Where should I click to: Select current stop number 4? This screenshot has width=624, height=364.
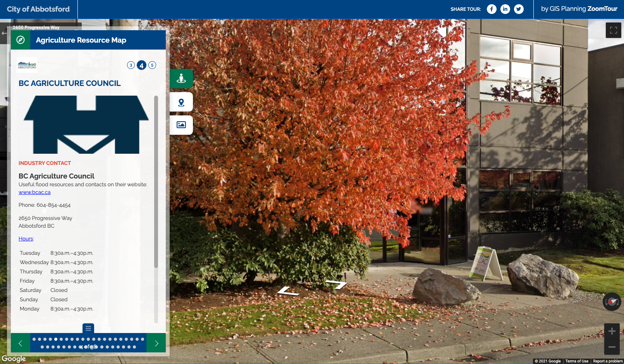coord(141,65)
